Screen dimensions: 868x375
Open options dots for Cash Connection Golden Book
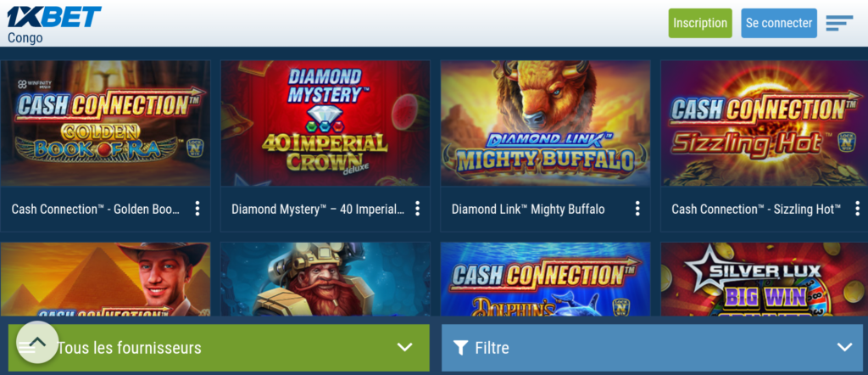pos(197,209)
